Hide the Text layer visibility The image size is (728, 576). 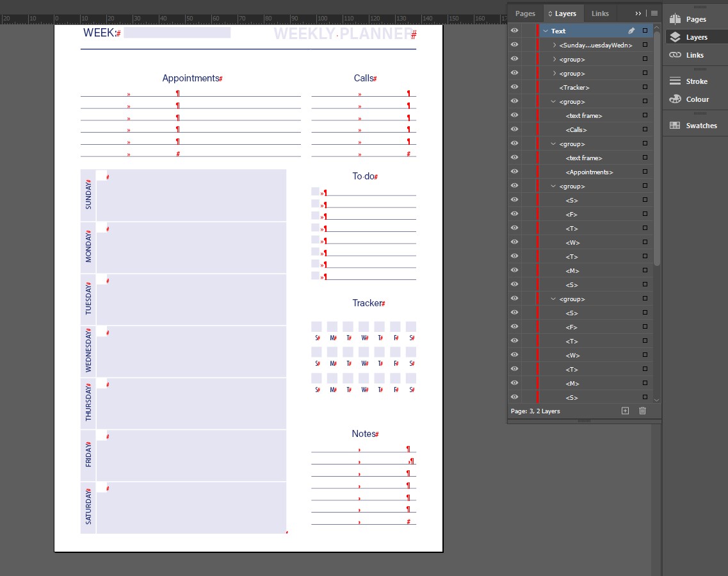tap(514, 30)
